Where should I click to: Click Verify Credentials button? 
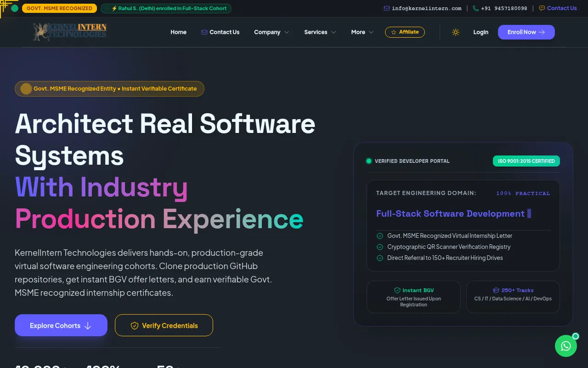164,325
